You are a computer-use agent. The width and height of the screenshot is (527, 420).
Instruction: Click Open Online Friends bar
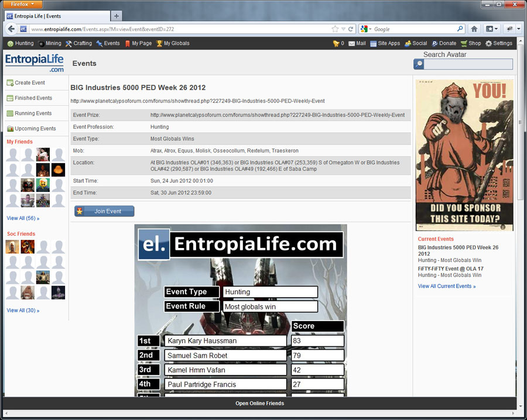point(259,403)
